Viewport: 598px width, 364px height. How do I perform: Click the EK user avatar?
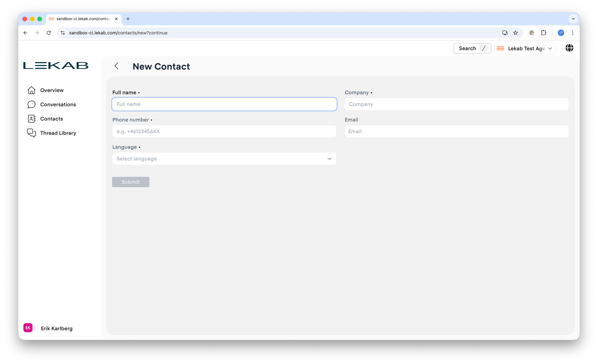pos(28,328)
